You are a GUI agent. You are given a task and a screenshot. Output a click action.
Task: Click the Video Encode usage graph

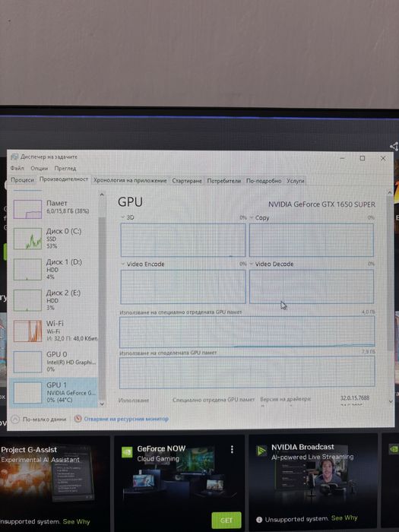point(183,287)
